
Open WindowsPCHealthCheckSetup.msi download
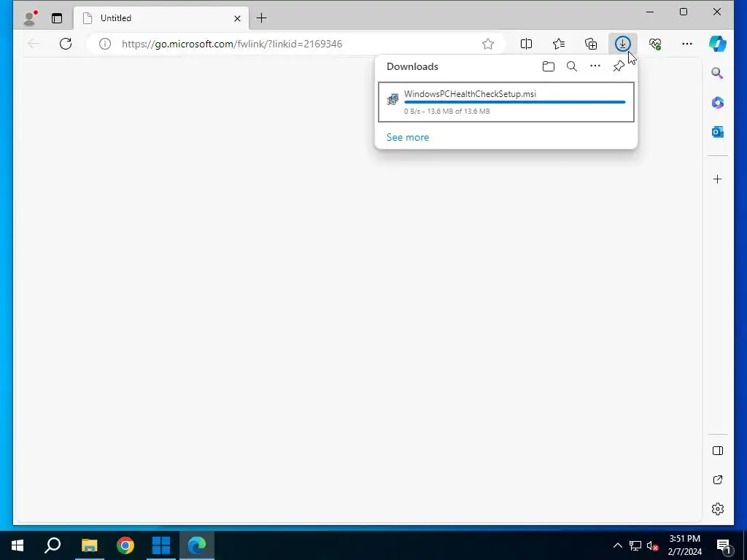(506, 102)
